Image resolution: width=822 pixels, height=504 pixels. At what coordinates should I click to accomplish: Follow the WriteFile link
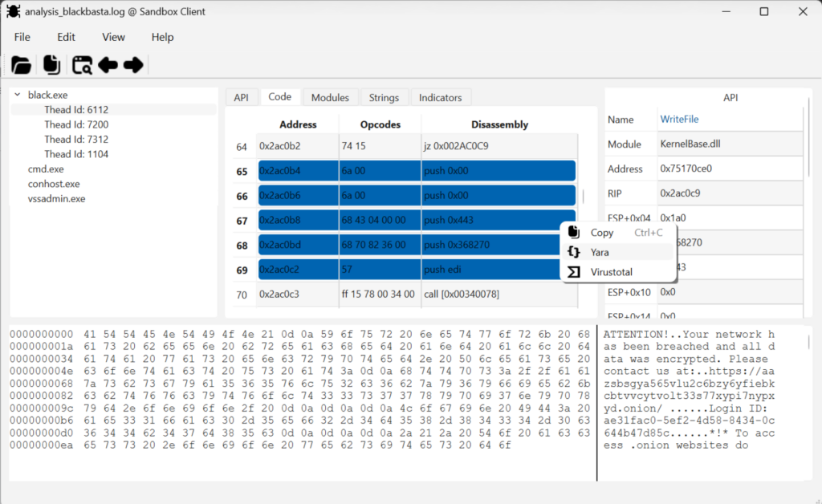[679, 119]
